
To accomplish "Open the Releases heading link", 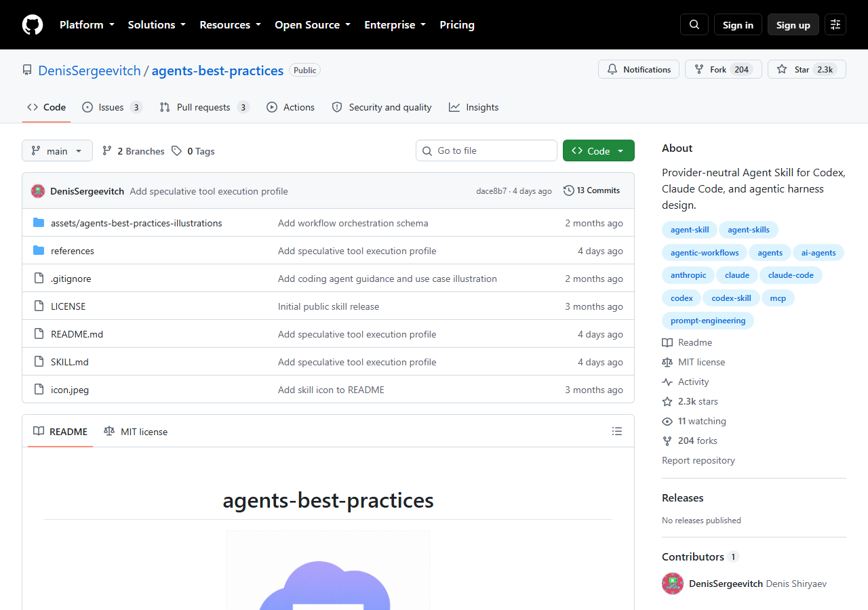I will coord(683,497).
